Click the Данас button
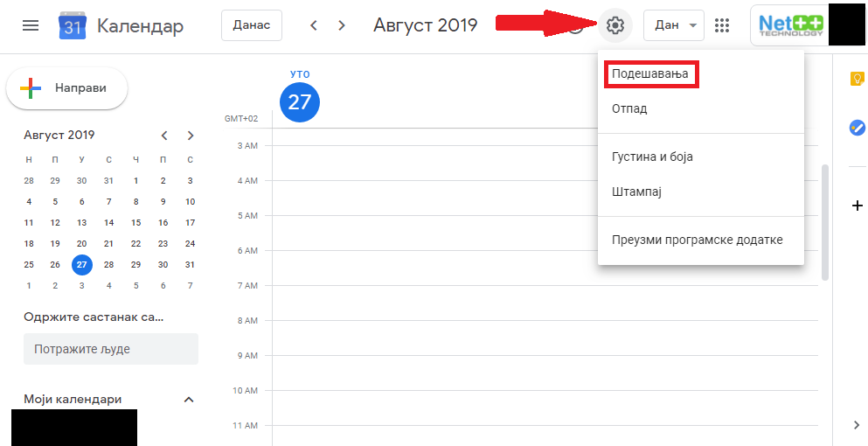The image size is (868, 446). [252, 25]
